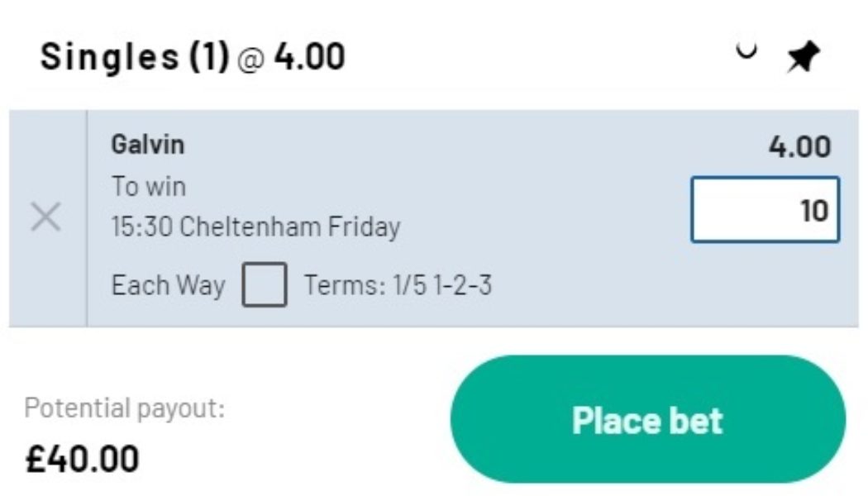Remove the Galvin selection with the X icon

point(47,217)
